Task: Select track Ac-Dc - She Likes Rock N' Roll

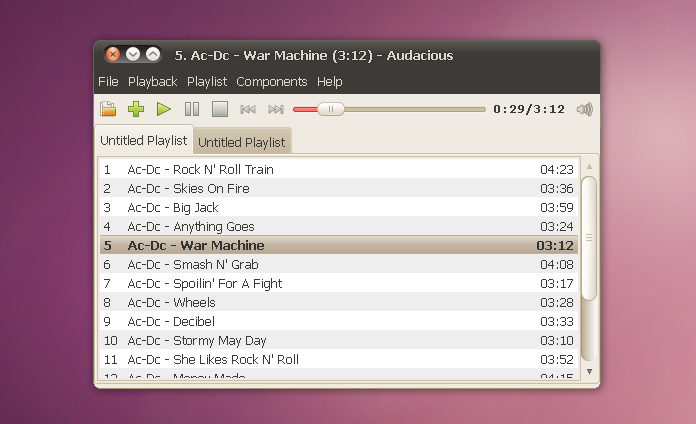Action: click(339, 360)
